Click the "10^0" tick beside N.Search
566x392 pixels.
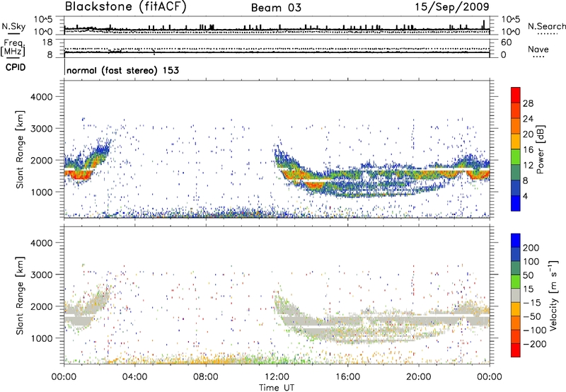point(511,32)
